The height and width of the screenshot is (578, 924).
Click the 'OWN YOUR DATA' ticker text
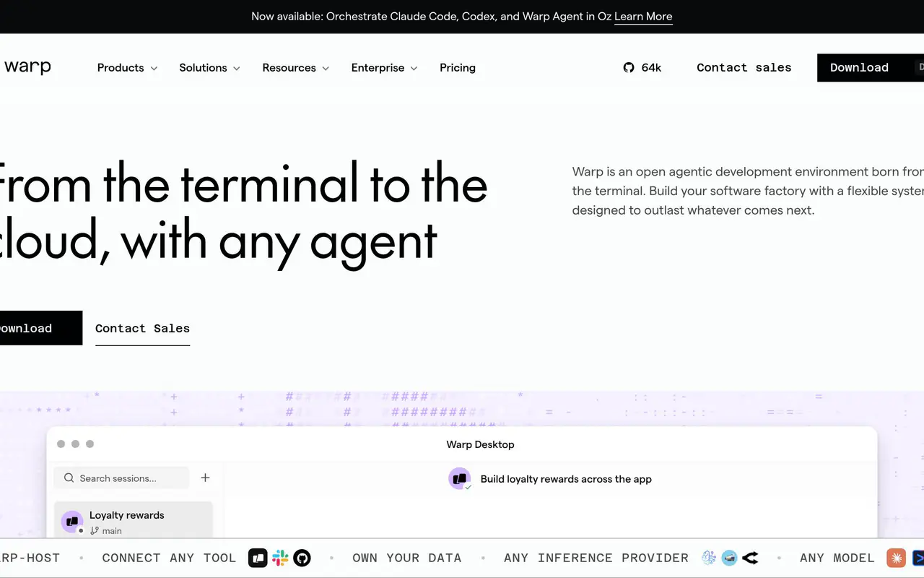tap(407, 558)
